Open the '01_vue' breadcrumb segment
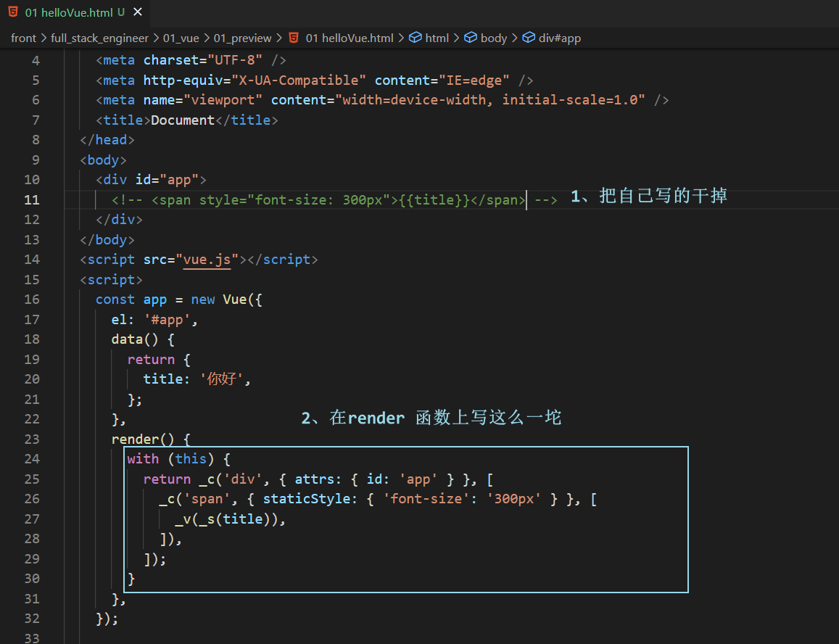Viewport: 839px width, 644px height. (181, 38)
